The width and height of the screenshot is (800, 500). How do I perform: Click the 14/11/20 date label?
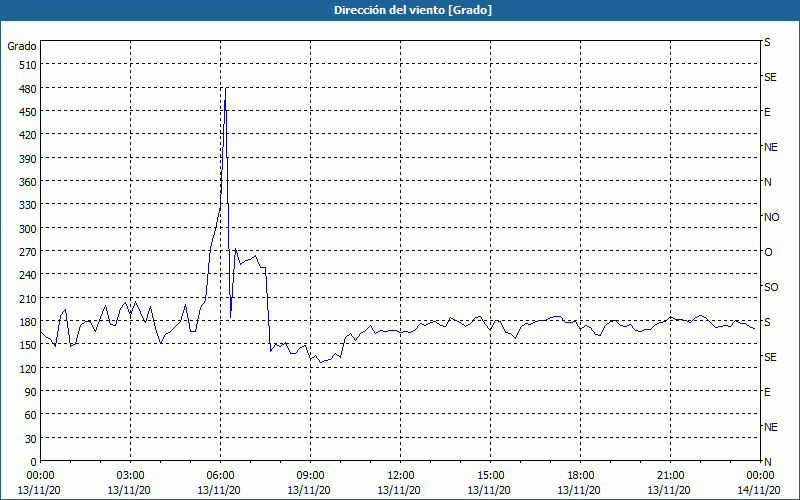759,490
